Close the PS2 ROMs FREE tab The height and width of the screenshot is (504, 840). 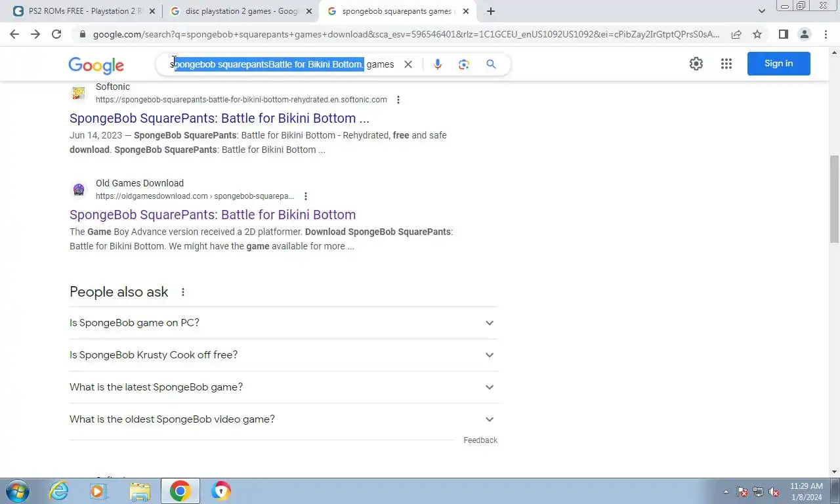(x=152, y=11)
